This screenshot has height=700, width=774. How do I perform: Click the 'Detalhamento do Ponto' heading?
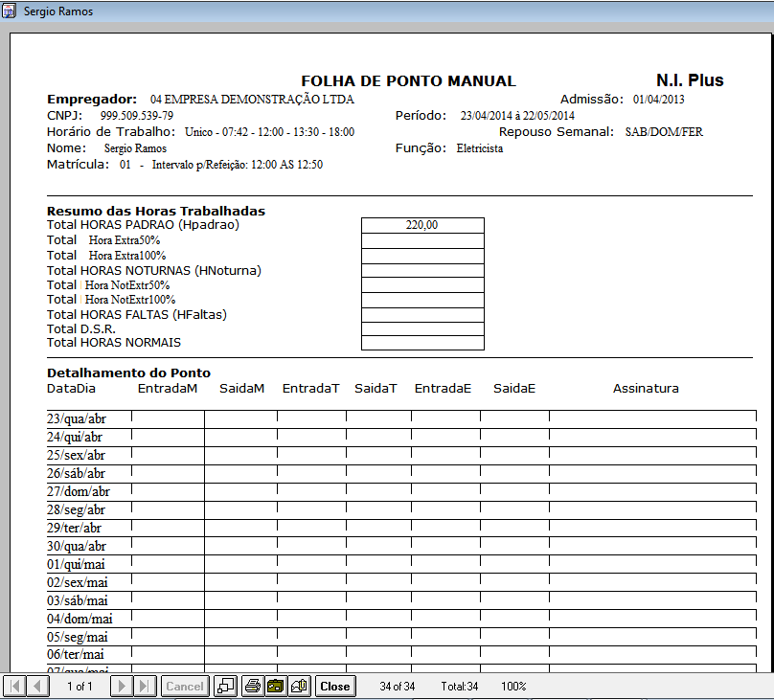point(128,373)
